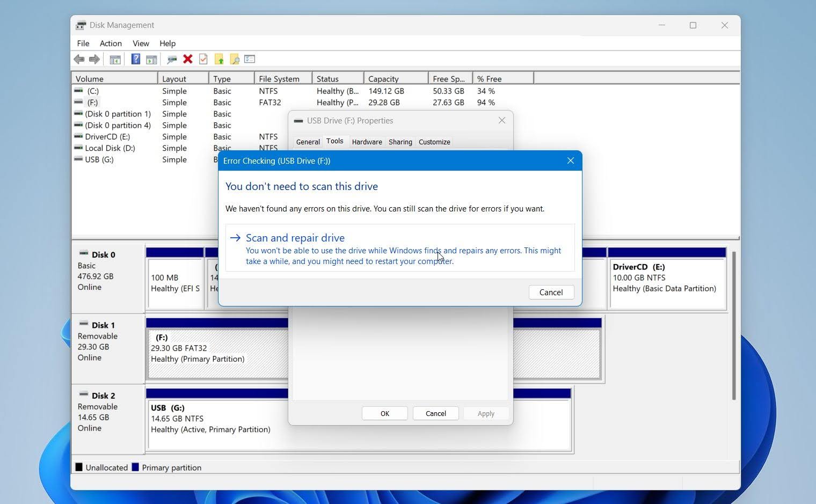Click the connect drive toolbar icon
This screenshot has height=504, width=816.
point(172,59)
